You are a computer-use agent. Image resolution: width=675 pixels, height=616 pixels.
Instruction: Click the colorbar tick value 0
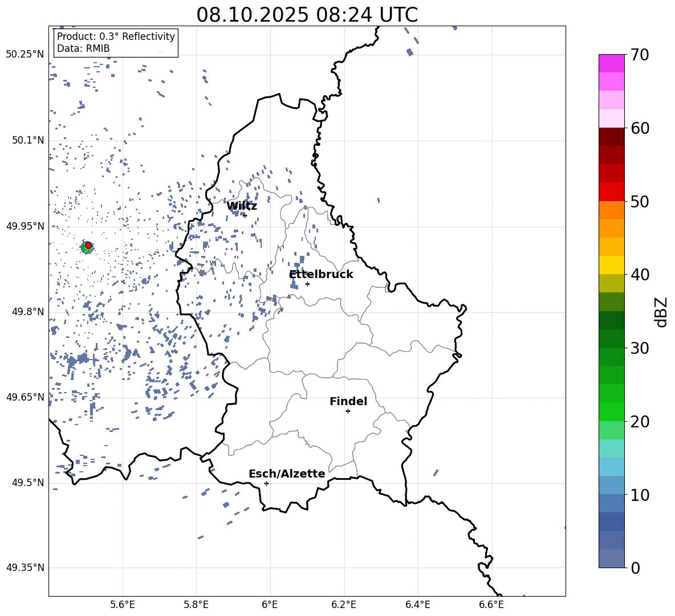pos(636,568)
